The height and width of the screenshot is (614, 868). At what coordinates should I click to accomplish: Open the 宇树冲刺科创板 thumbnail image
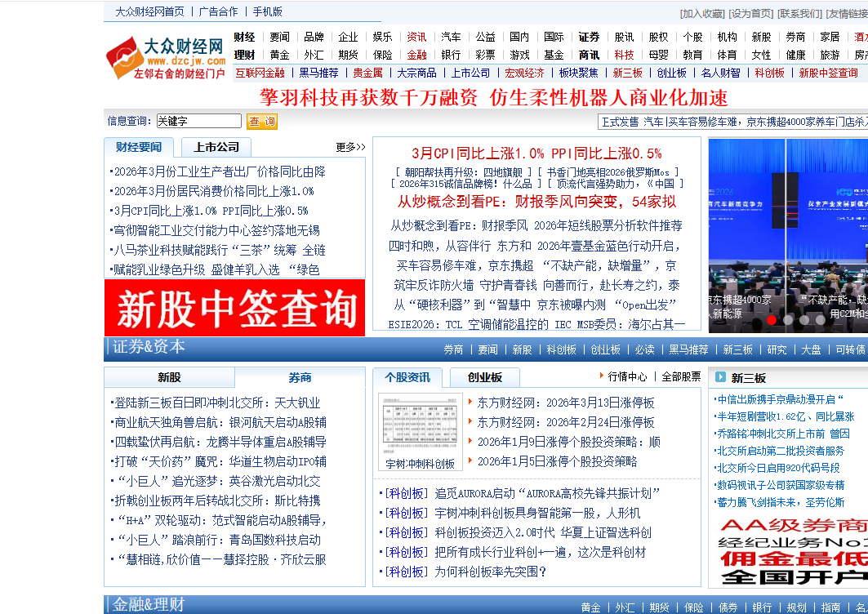pyautogui.click(x=421, y=425)
